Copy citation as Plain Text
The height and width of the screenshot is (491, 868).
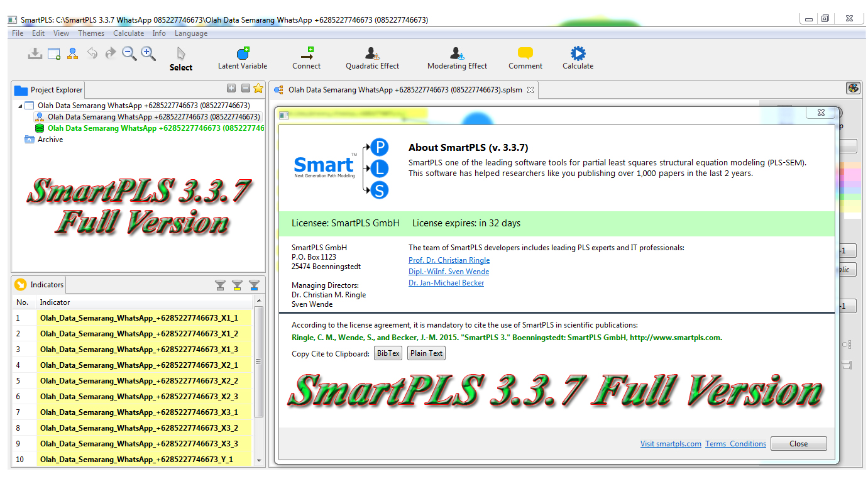tap(426, 353)
